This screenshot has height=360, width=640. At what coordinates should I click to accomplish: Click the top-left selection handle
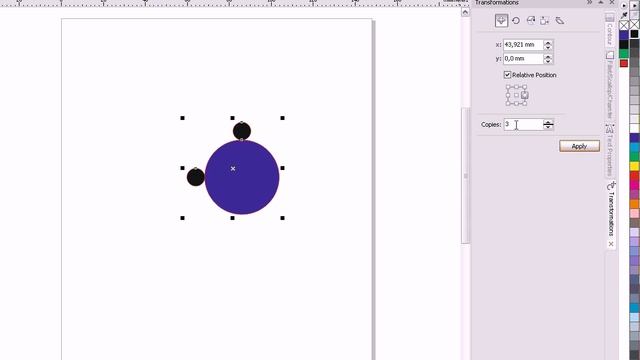point(182,118)
